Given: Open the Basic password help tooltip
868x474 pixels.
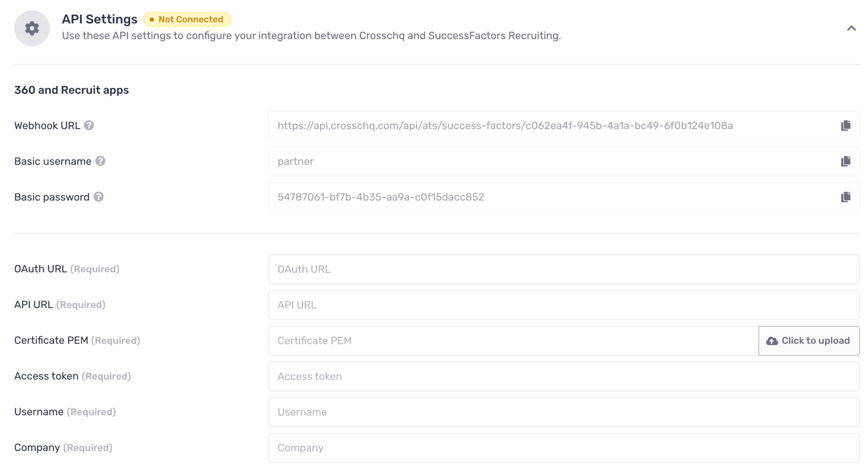Looking at the screenshot, I should point(99,197).
